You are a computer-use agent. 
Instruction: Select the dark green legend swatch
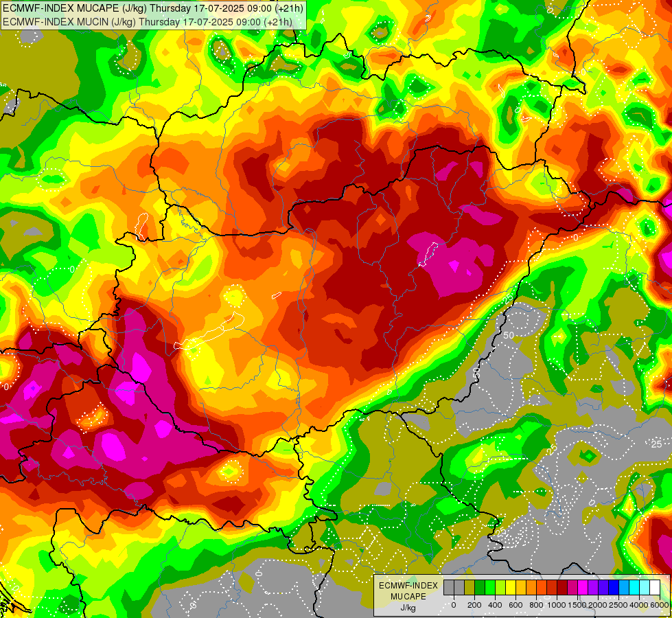pyautogui.click(x=480, y=587)
